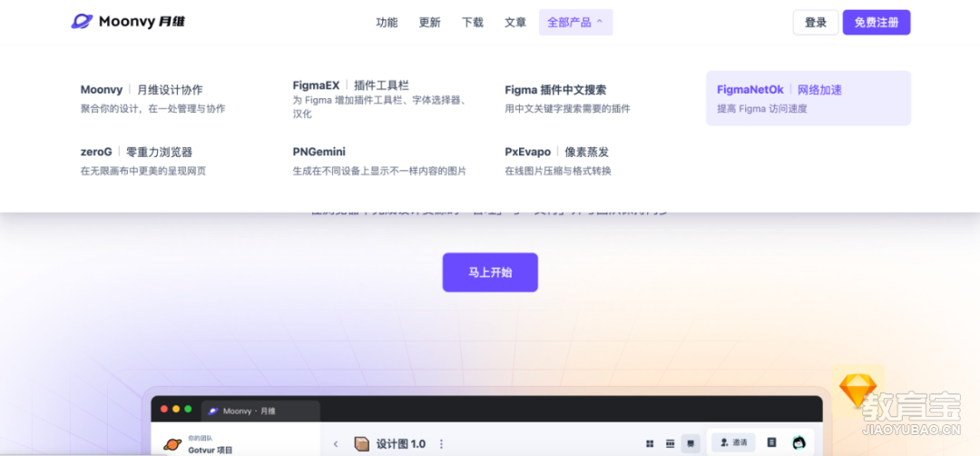The width and height of the screenshot is (980, 456).
Task: Open zeroG 零重力浏览器 product
Action: 143,161
